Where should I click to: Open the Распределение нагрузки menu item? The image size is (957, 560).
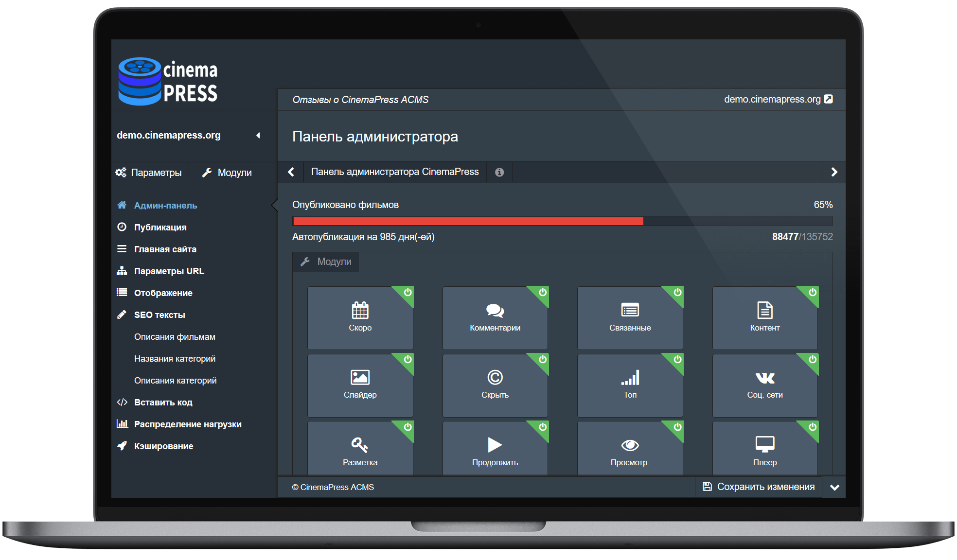(x=179, y=424)
